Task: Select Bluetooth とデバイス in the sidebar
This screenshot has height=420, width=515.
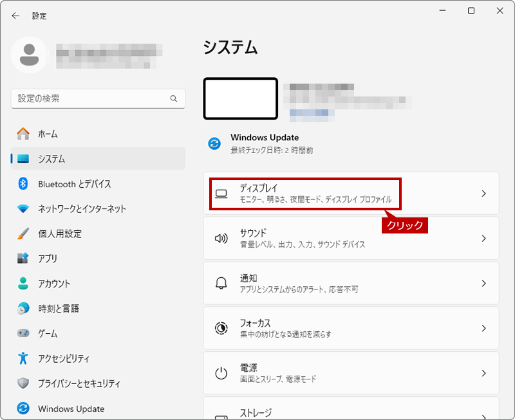Action: pyautogui.click(x=98, y=184)
